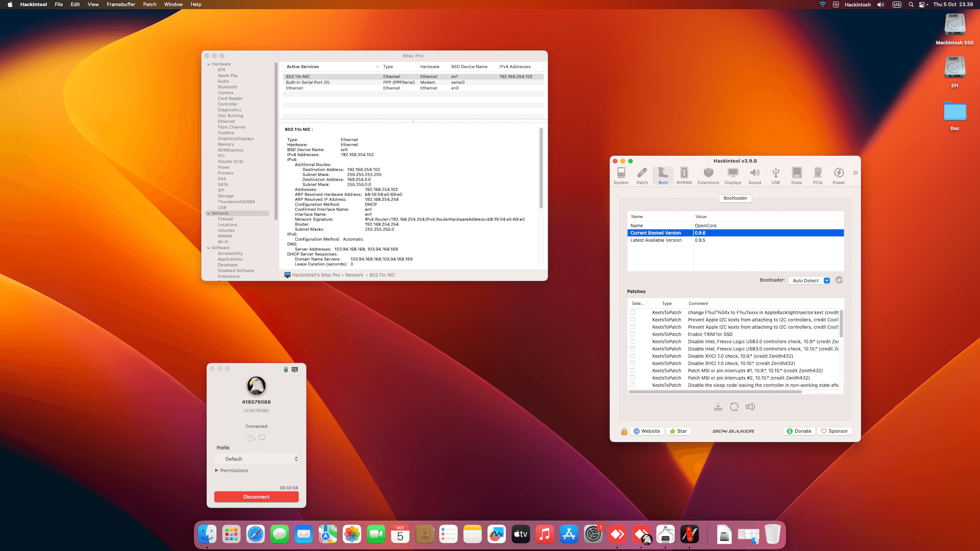Open the Framebuffer menu
Screen dimensions: 980x551
coord(121,5)
